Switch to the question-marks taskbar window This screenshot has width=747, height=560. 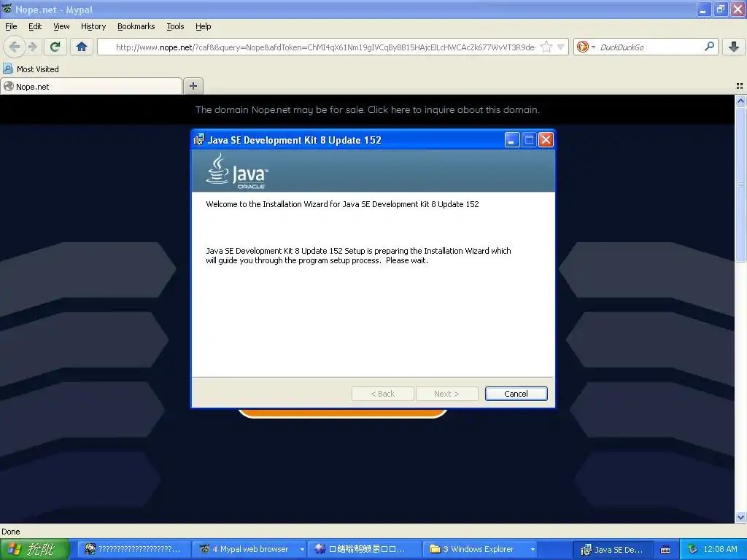tap(134, 549)
